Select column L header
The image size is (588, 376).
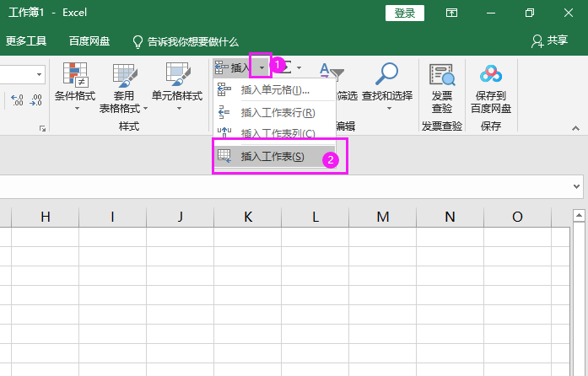point(315,217)
